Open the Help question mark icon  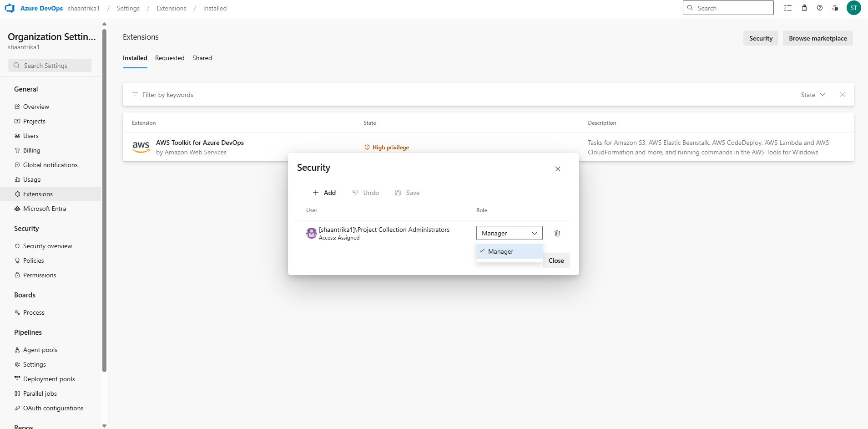820,8
